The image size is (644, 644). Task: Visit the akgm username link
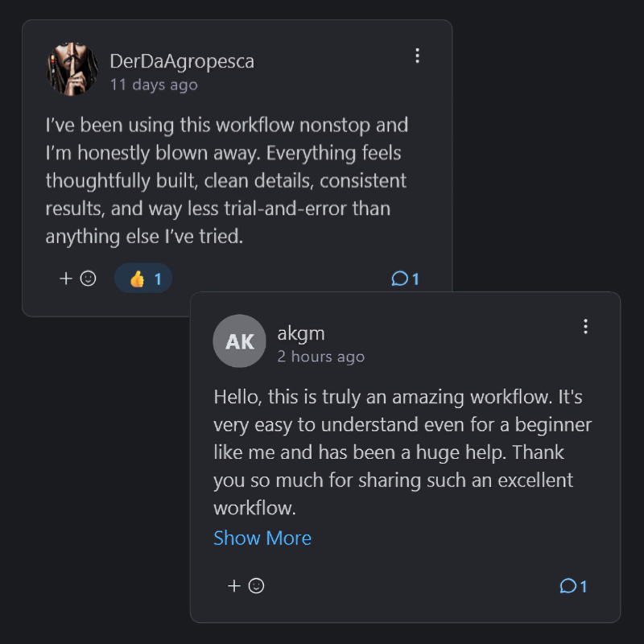pos(301,333)
